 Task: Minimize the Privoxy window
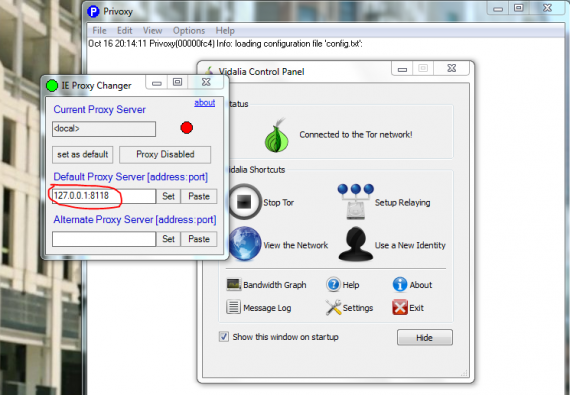tap(498, 8)
